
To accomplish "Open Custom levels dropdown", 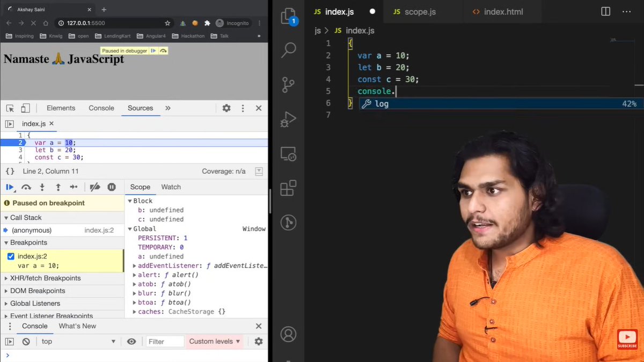I will coord(215,342).
